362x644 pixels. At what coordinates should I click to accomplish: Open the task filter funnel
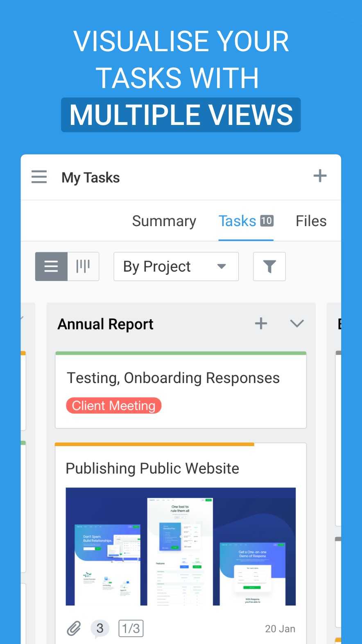269,267
